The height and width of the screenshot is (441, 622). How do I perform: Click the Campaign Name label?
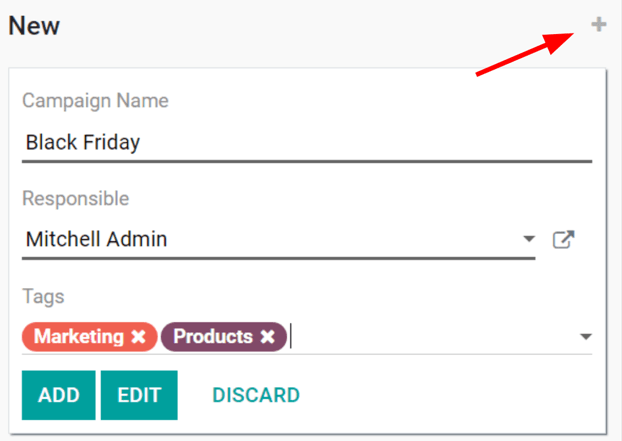point(95,101)
